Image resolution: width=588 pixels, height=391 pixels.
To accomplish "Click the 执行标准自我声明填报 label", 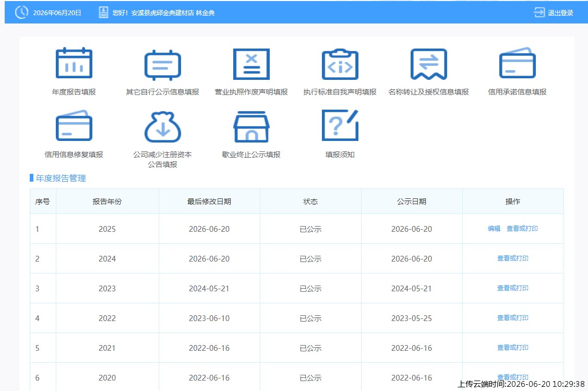I will point(340,92).
